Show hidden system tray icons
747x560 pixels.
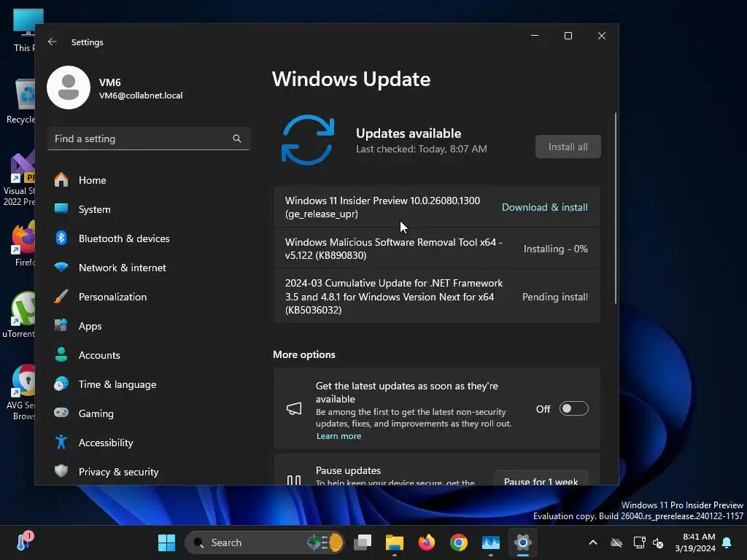click(x=593, y=542)
